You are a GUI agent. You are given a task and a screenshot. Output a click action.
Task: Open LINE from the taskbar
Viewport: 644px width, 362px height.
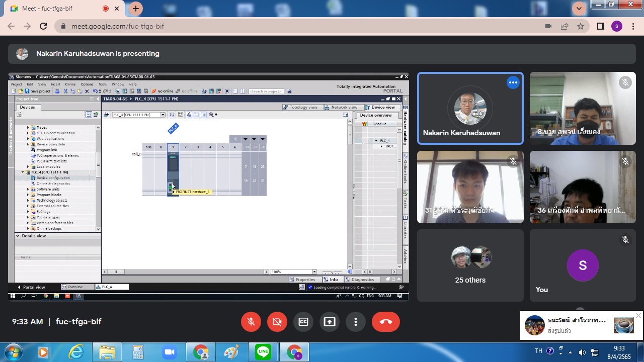263,352
